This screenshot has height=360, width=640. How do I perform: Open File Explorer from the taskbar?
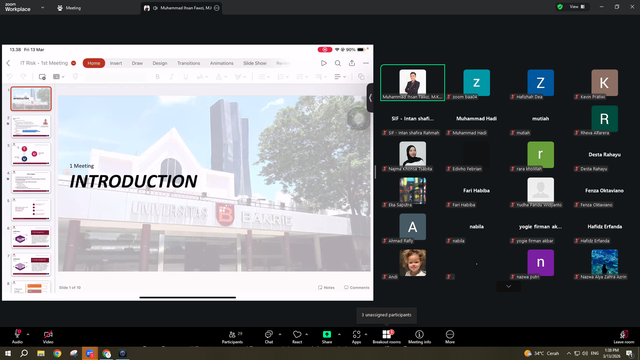[41, 353]
